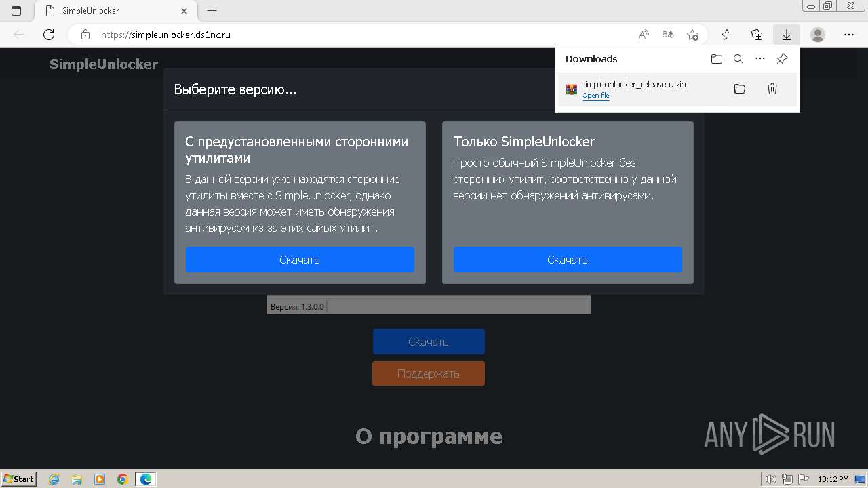
Task: Open the network tray icon
Action: tap(787, 479)
